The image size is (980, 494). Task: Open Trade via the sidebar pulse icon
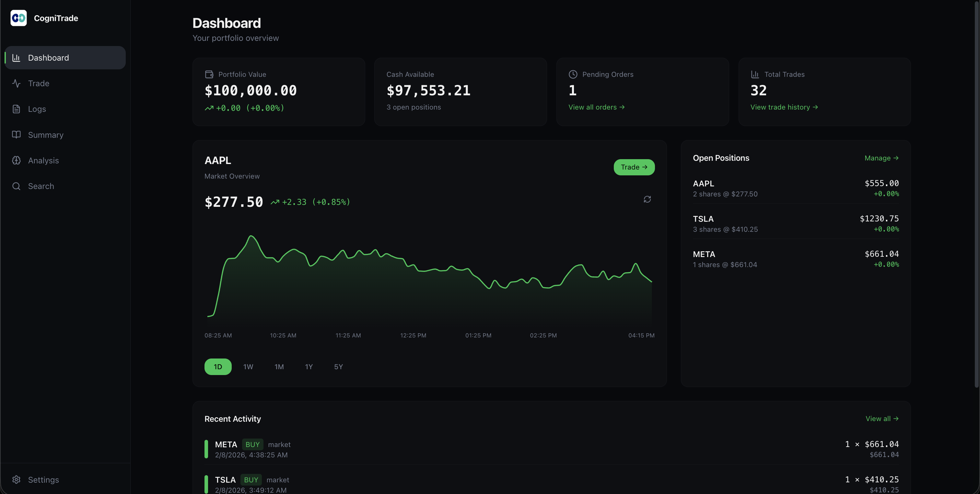click(16, 83)
